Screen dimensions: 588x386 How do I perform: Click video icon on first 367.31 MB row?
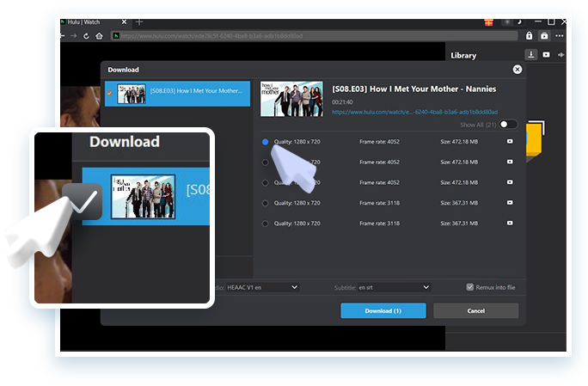tap(510, 203)
